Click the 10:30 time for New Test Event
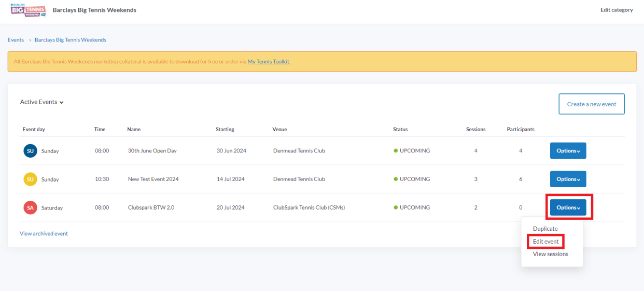 click(102, 179)
